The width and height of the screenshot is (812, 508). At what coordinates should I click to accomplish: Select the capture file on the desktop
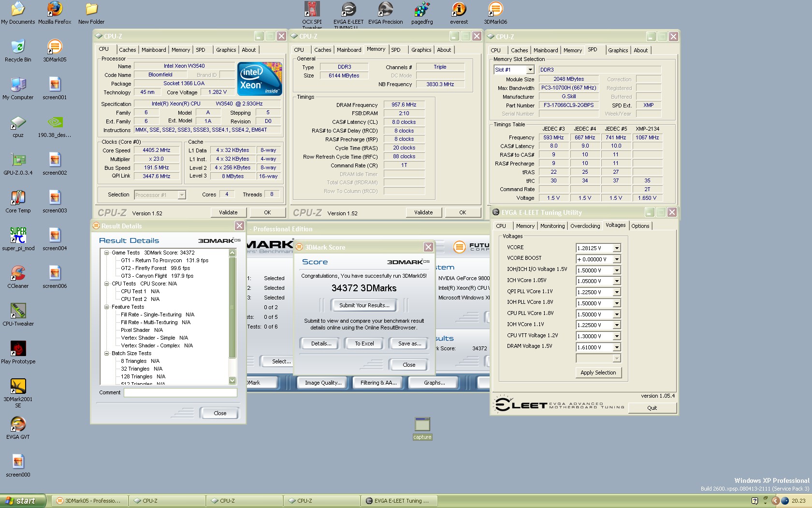click(x=422, y=428)
